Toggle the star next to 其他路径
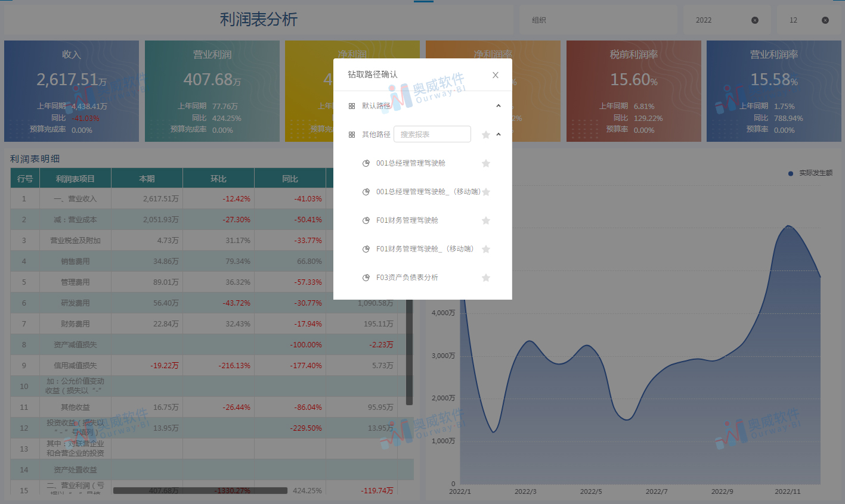845x504 pixels. [x=485, y=134]
